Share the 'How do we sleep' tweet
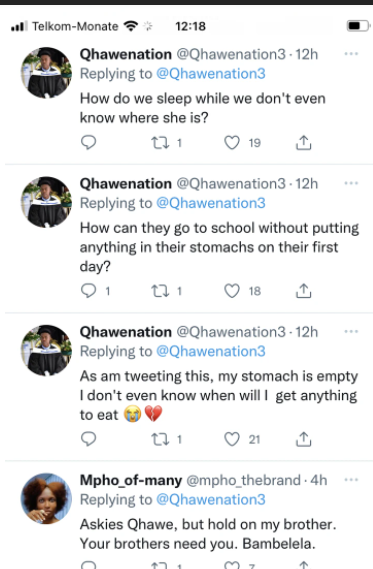The image size is (373, 569). [303, 143]
